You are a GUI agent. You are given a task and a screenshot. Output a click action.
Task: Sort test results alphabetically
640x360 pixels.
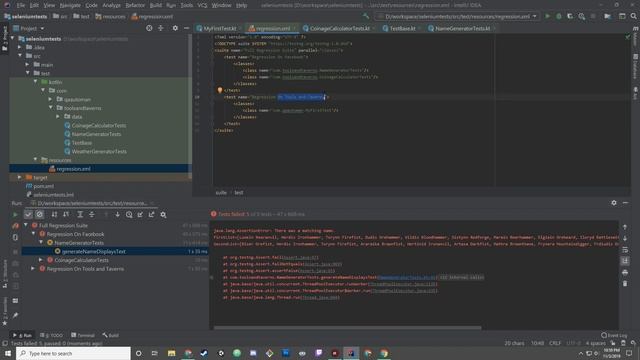point(54,214)
